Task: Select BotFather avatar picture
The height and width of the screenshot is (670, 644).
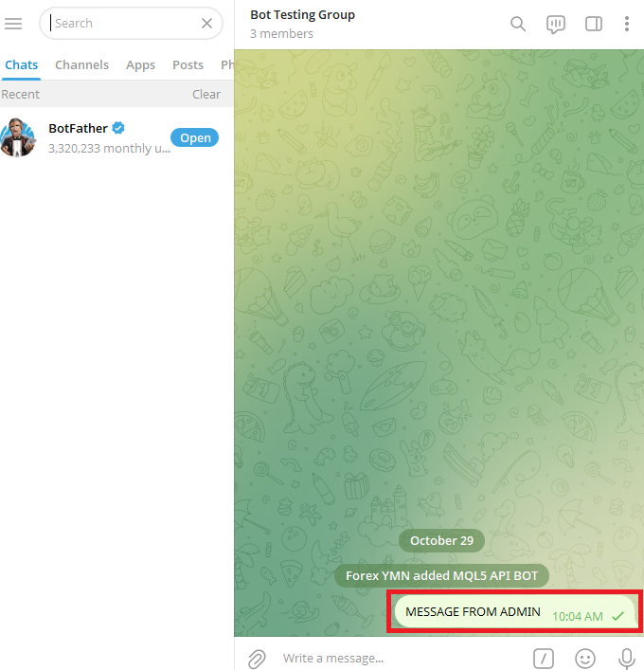Action: tap(18, 137)
